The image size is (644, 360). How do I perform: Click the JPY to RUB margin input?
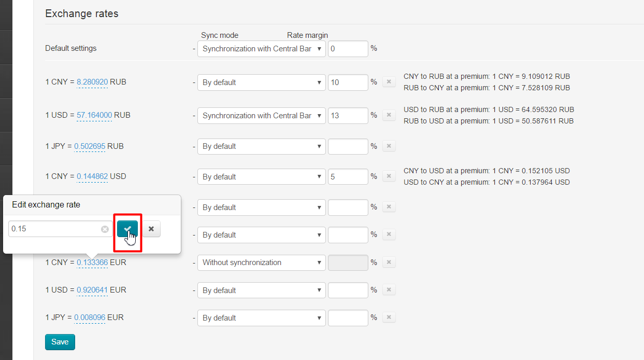click(x=348, y=146)
